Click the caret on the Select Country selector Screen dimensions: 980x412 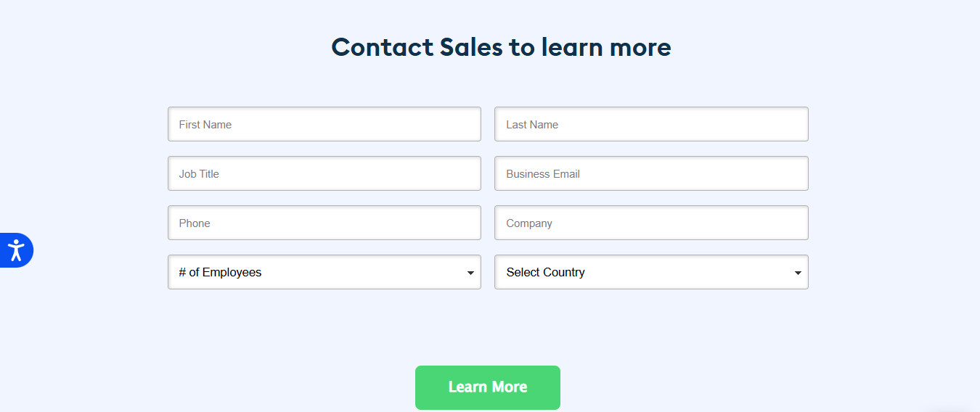click(x=798, y=273)
